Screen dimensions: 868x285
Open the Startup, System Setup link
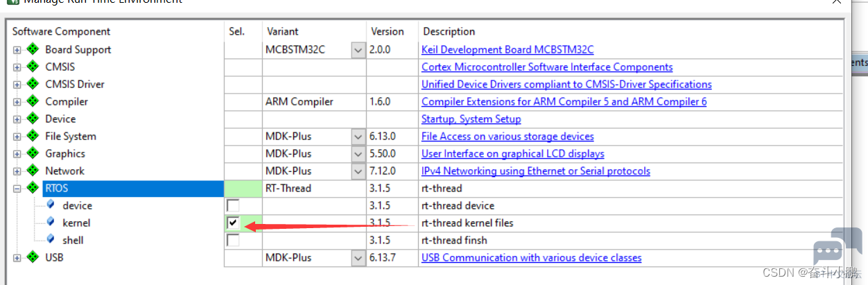(x=471, y=119)
